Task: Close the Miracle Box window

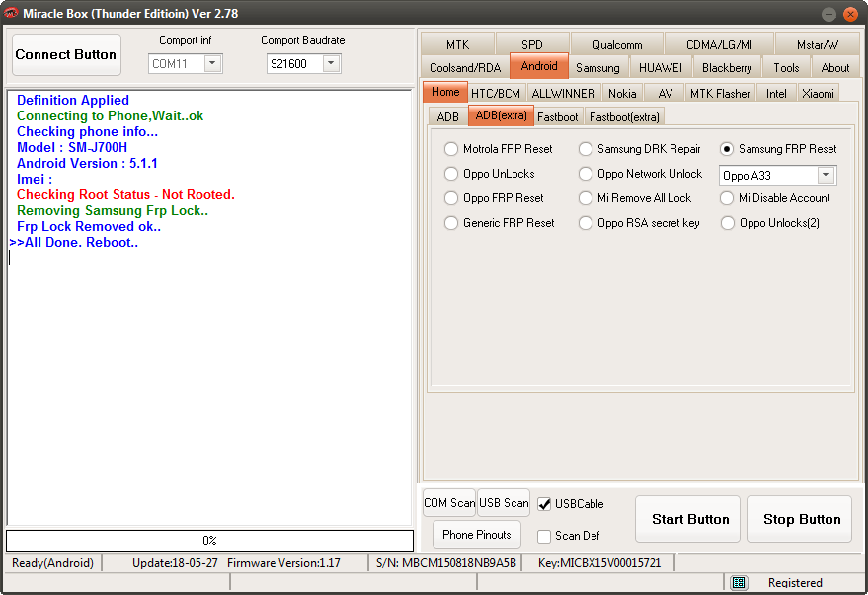Action: (x=851, y=14)
